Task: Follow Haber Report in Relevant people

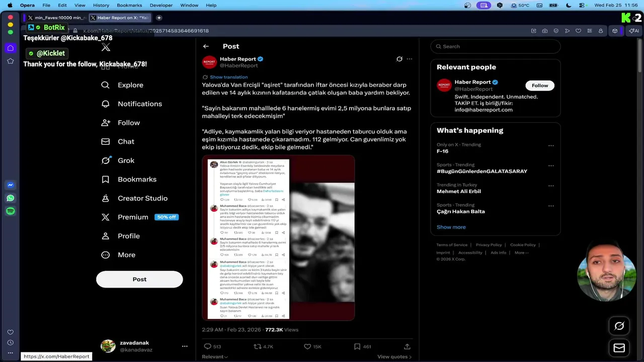Action: 540,85
